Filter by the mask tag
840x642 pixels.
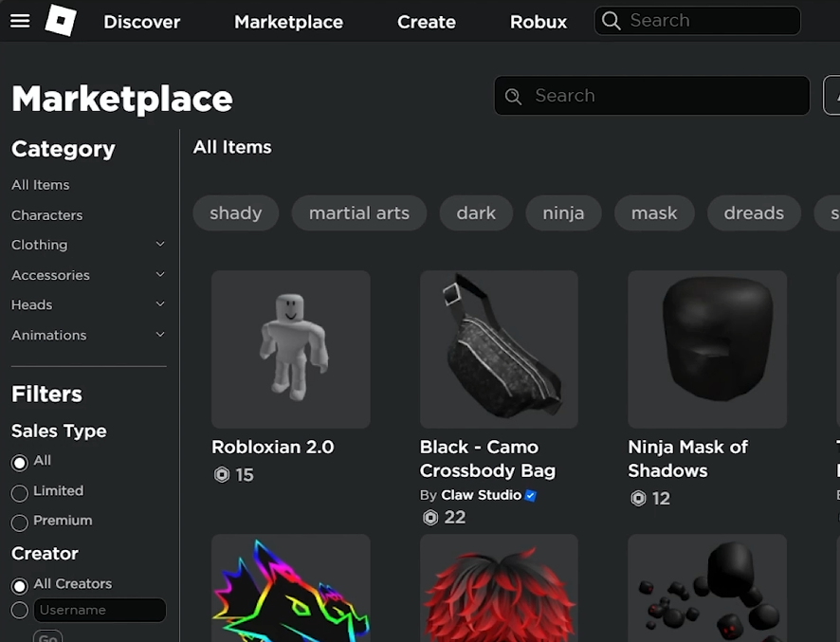click(654, 212)
